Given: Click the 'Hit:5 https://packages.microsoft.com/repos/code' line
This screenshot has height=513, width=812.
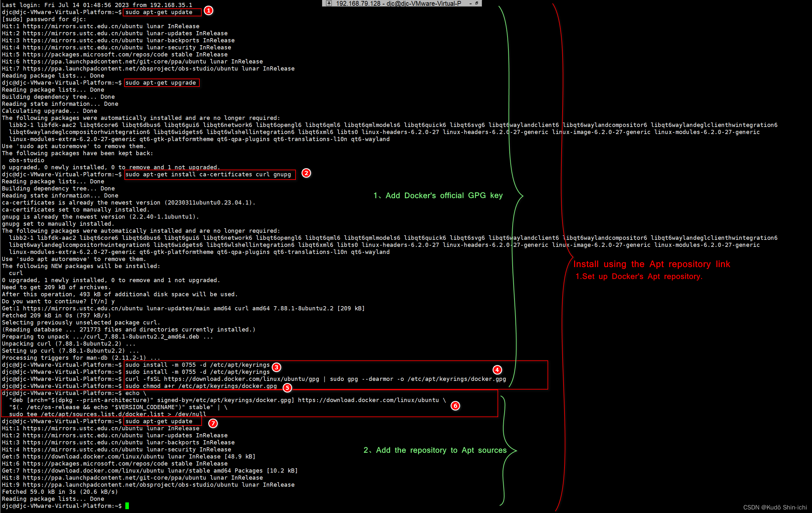Looking at the screenshot, I should (115, 54).
